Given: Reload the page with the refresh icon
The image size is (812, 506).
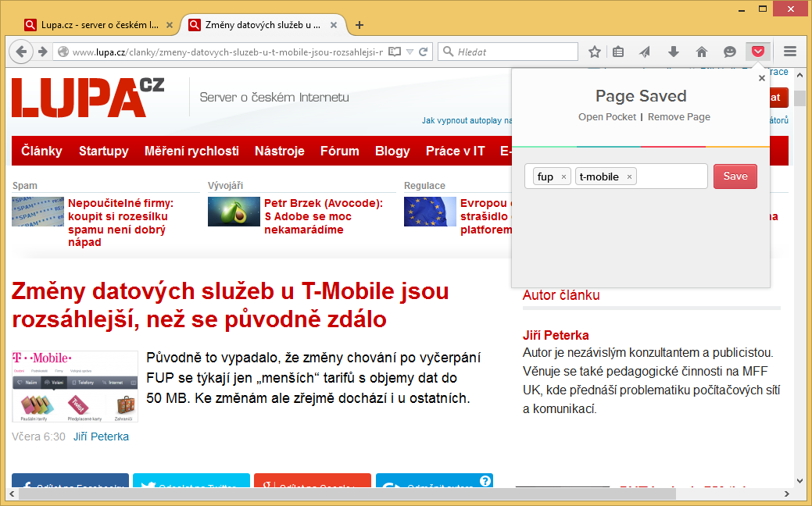Looking at the screenshot, I should [x=423, y=52].
